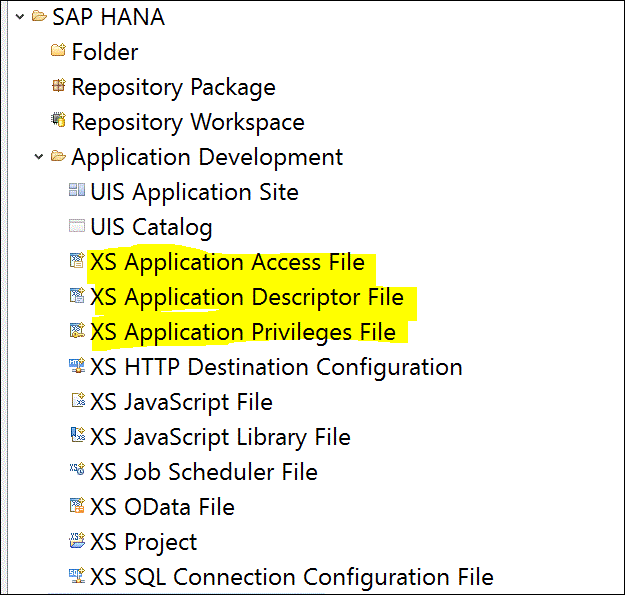Image resolution: width=625 pixels, height=595 pixels.
Task: Click the XS HTTP Destination Configuration icon
Action: coord(77,365)
